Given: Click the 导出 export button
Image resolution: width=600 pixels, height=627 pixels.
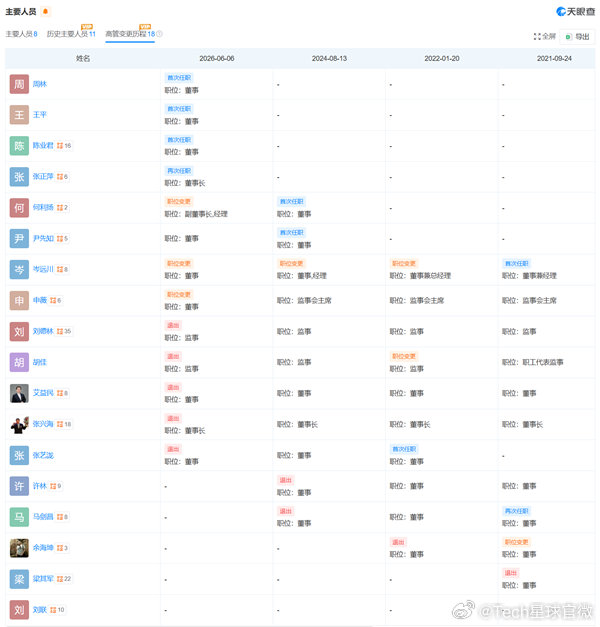Looking at the screenshot, I should [577, 37].
